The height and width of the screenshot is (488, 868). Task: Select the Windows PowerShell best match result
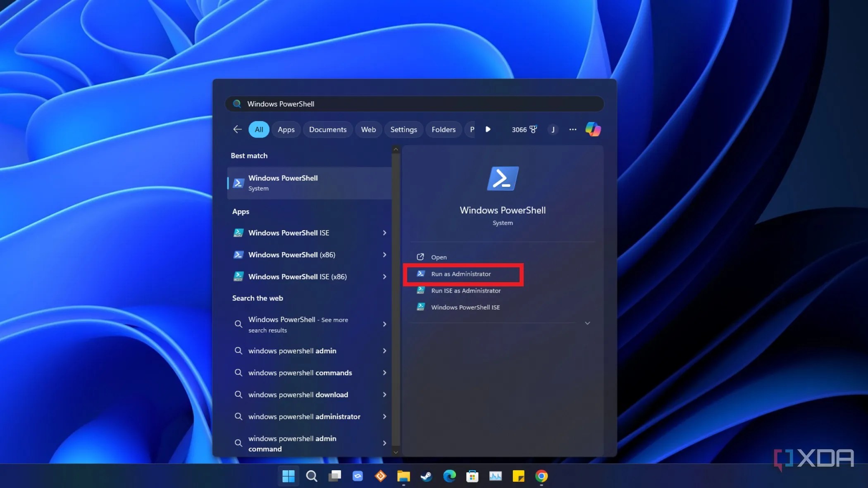click(x=309, y=183)
